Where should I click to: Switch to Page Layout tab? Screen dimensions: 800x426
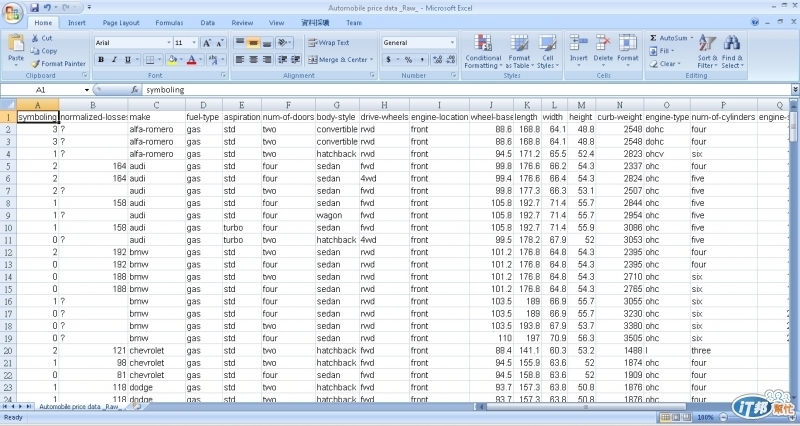tap(121, 23)
